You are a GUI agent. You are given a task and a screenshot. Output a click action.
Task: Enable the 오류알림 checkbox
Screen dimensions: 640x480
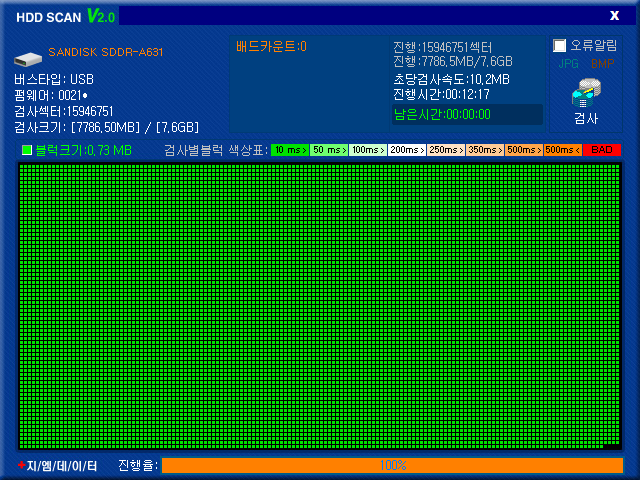tap(559, 45)
